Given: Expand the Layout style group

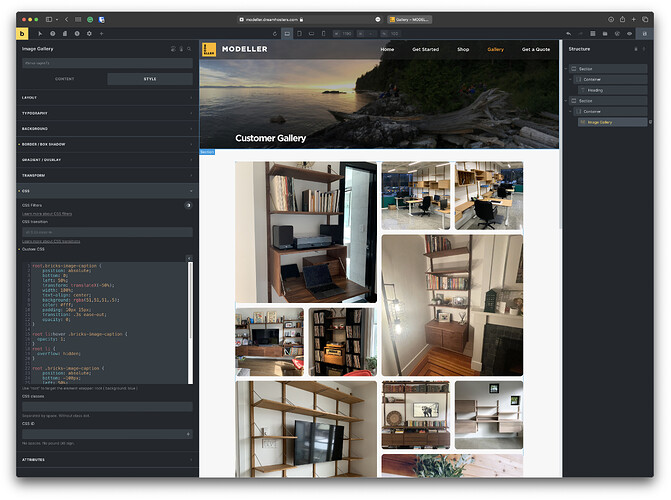Looking at the screenshot, I should coord(107,98).
